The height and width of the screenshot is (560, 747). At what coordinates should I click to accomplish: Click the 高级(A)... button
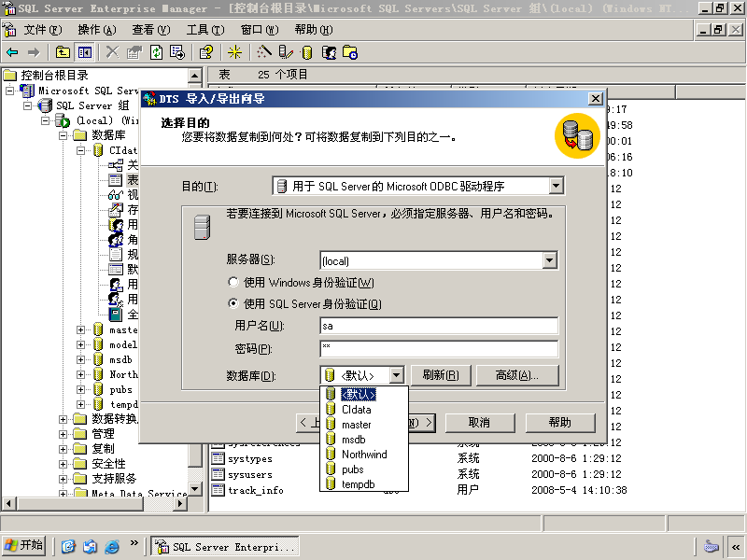tap(517, 375)
